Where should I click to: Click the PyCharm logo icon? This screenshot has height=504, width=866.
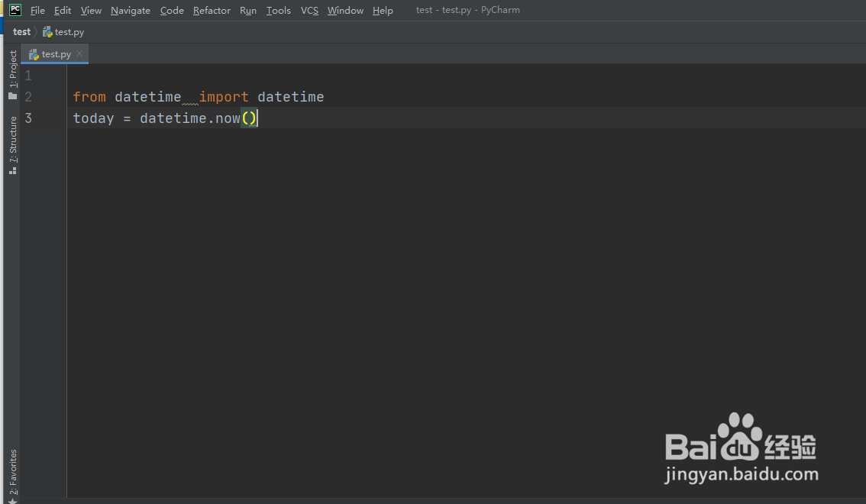(15, 10)
